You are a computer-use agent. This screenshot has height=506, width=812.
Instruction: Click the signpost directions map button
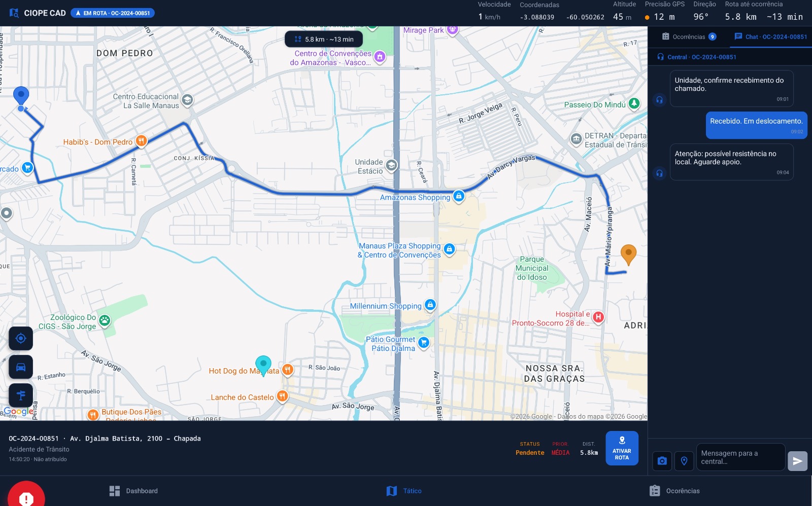(x=21, y=395)
